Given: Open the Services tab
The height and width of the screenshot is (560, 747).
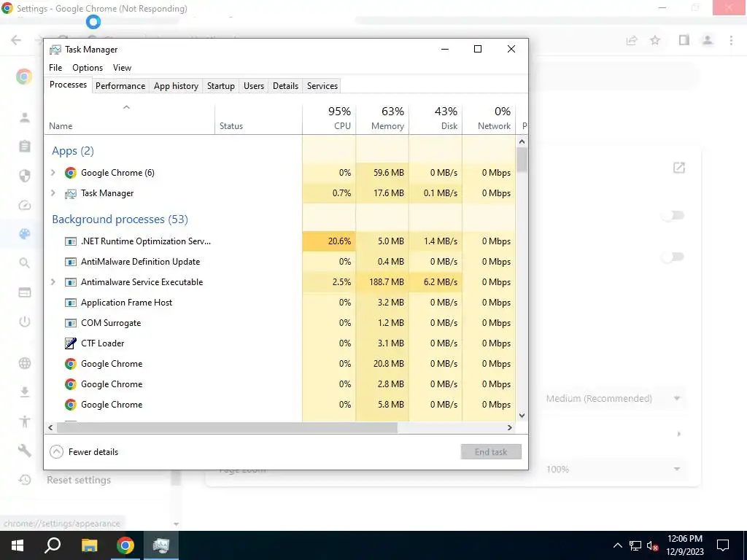Looking at the screenshot, I should [x=322, y=86].
